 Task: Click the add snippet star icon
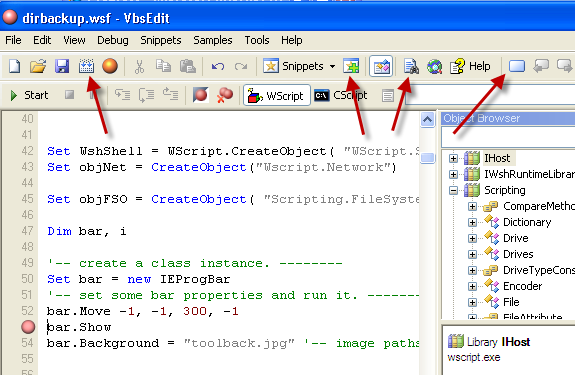351,66
